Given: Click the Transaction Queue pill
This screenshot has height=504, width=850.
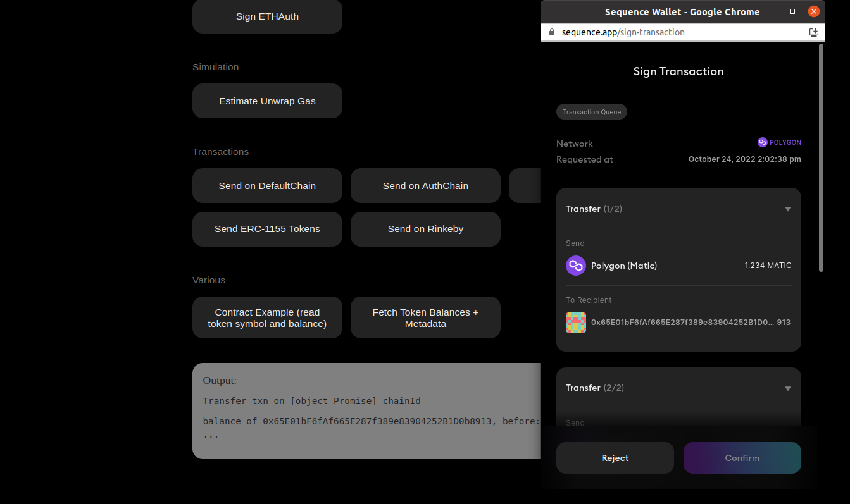Looking at the screenshot, I should [592, 112].
